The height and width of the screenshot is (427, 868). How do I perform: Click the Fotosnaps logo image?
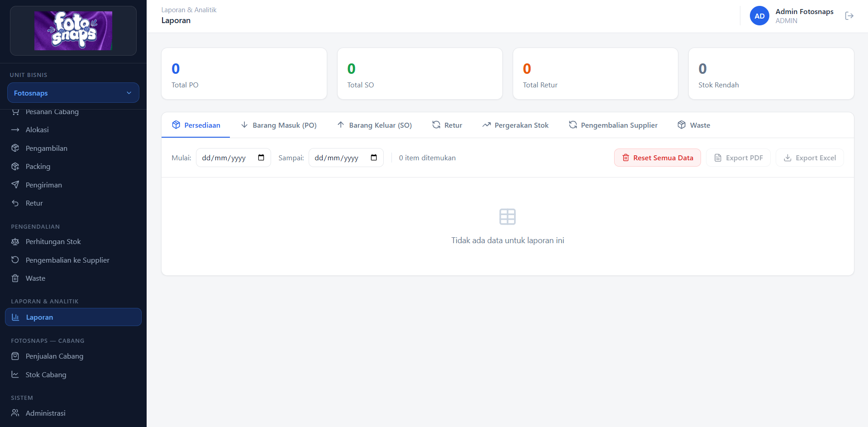click(73, 31)
